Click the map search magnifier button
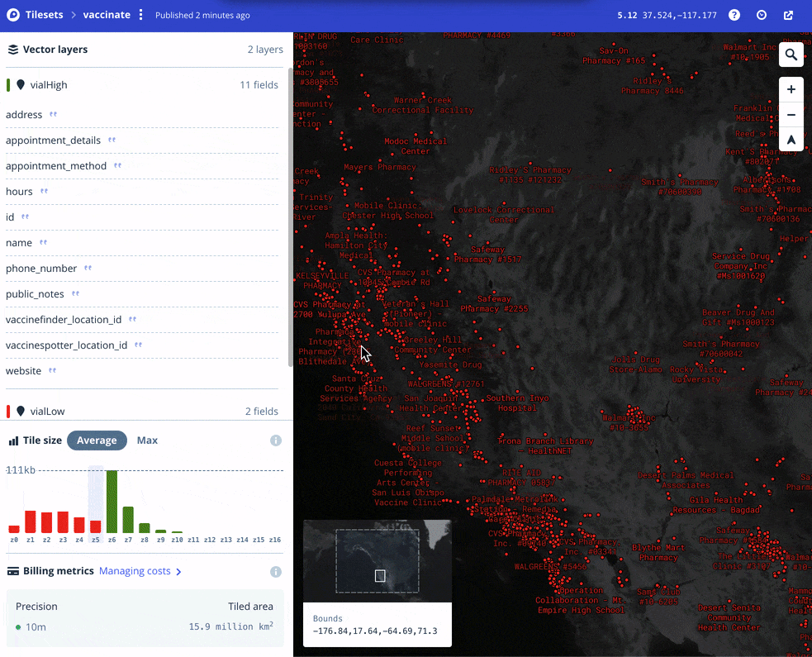812x657 pixels. coord(791,55)
